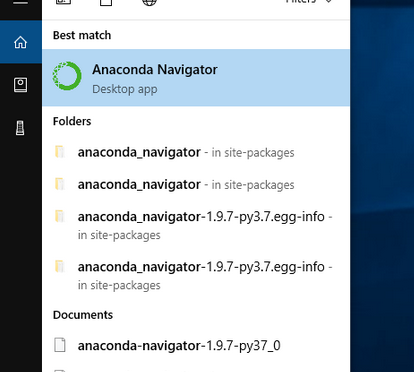Click the "Desktop app" subtitle text
The width and height of the screenshot is (414, 372).
[x=125, y=89]
